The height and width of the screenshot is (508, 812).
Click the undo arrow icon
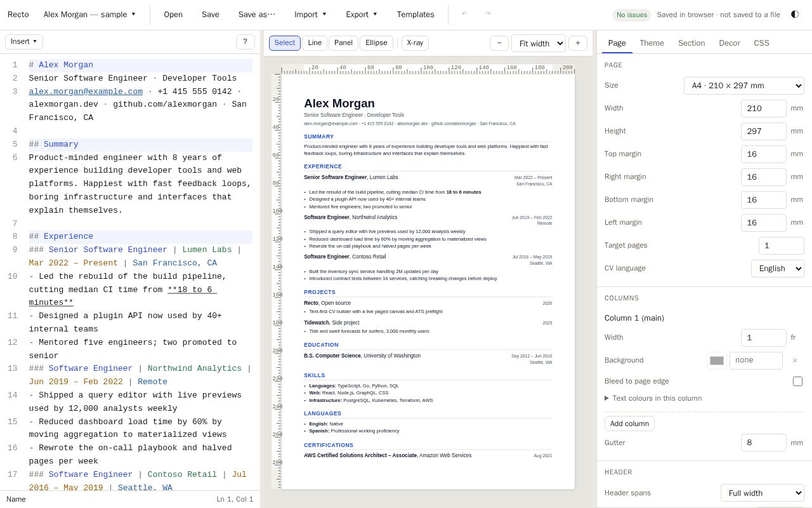(464, 14)
